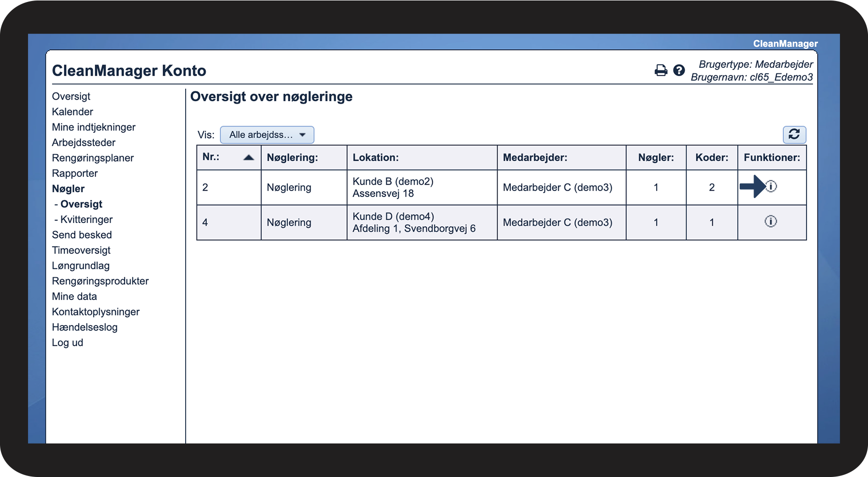The height and width of the screenshot is (477, 868).
Task: Open Rengøringsplaner in sidebar
Action: pos(93,158)
